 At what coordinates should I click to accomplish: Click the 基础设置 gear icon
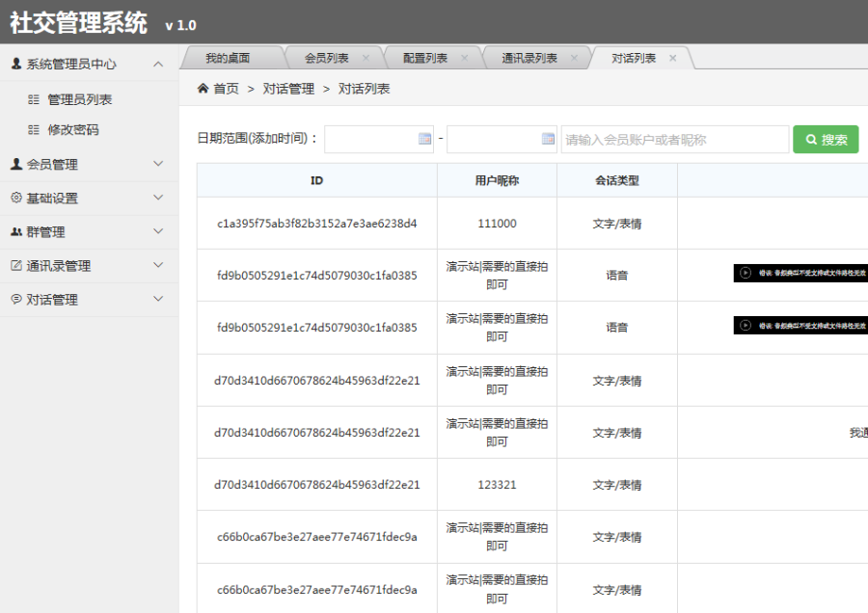tap(16, 198)
